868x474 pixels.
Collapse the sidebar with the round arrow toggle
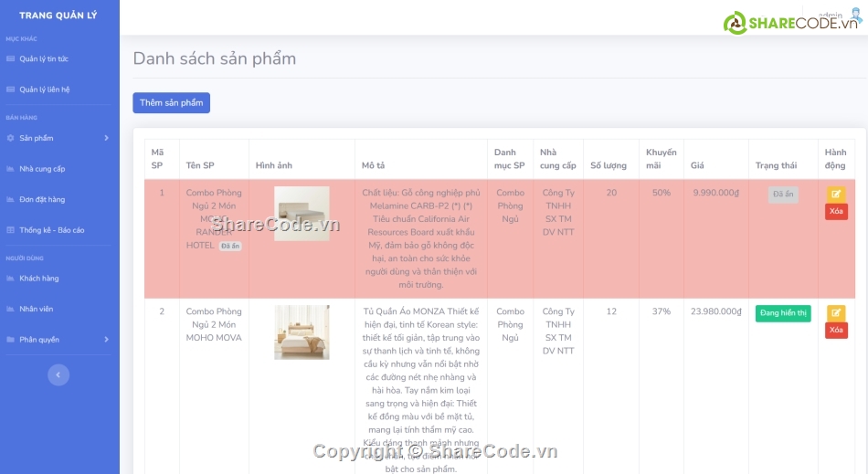tap(58, 375)
